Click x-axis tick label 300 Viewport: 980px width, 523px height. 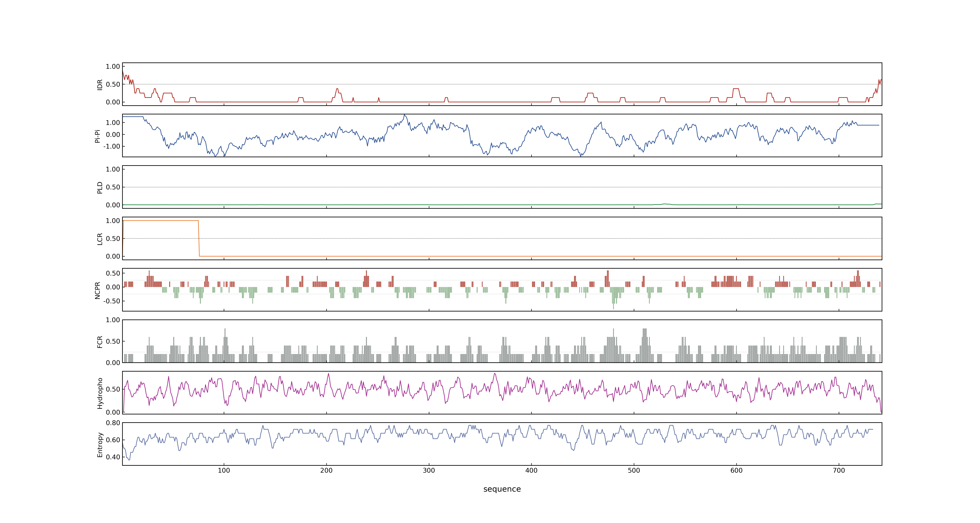tap(429, 470)
